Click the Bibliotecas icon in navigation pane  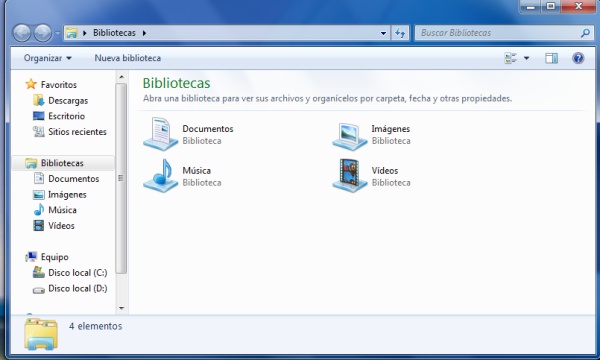click(31, 163)
